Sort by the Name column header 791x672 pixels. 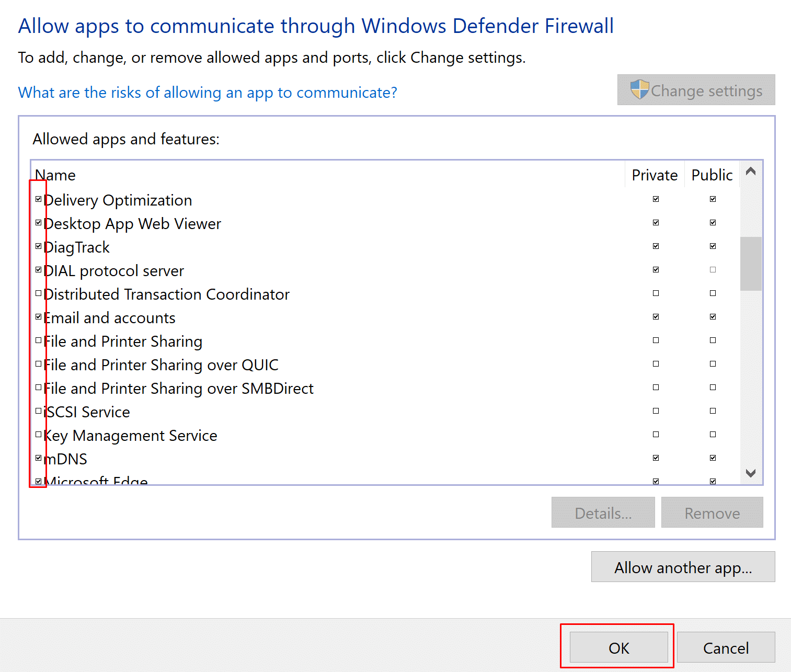pos(55,175)
